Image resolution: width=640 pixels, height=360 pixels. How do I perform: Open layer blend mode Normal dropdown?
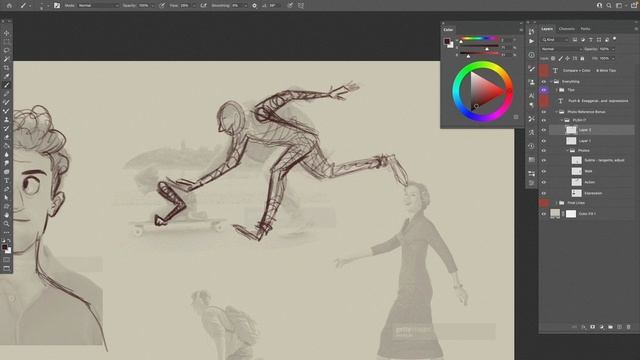coord(561,49)
